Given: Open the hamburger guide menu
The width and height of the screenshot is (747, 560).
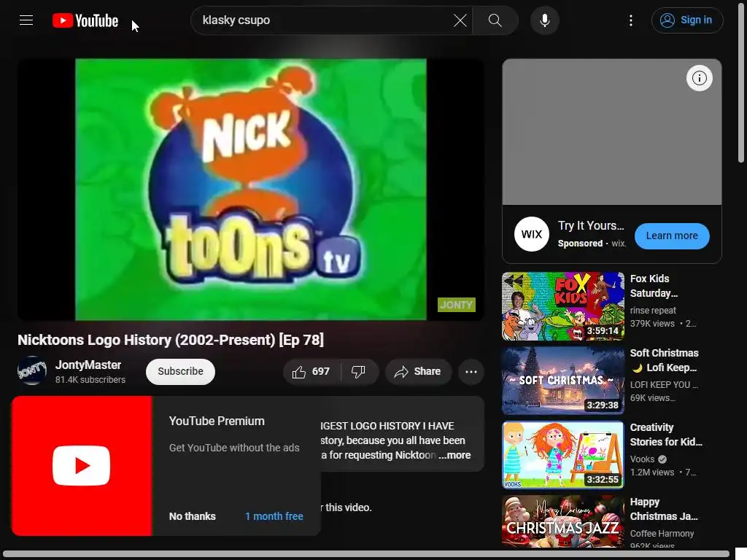Looking at the screenshot, I should [26, 20].
